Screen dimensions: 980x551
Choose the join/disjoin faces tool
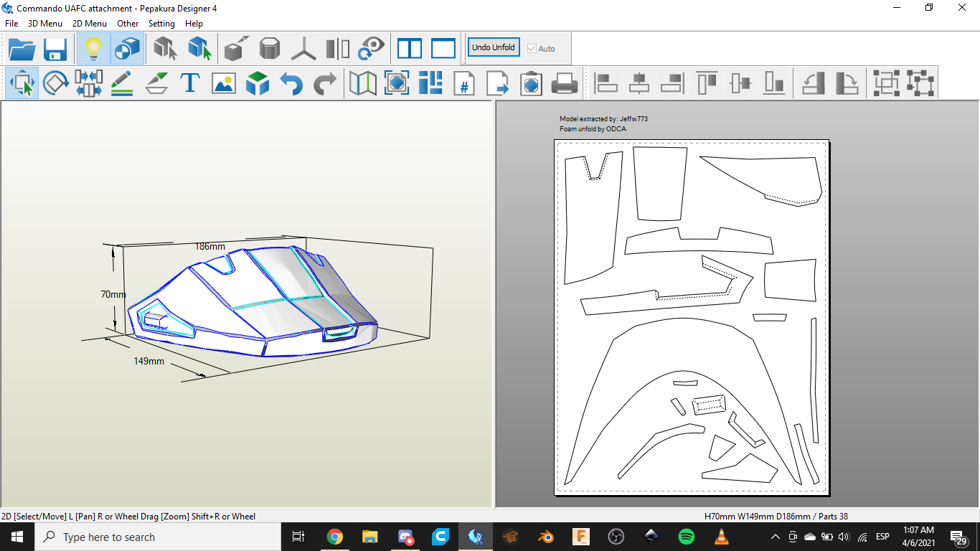[88, 83]
